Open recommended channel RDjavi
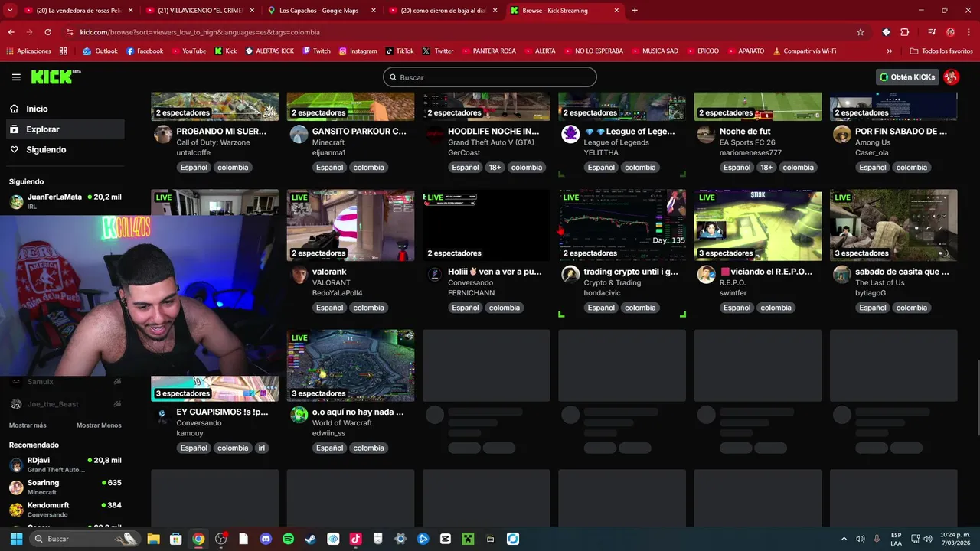Image resolution: width=980 pixels, height=551 pixels. (x=65, y=465)
